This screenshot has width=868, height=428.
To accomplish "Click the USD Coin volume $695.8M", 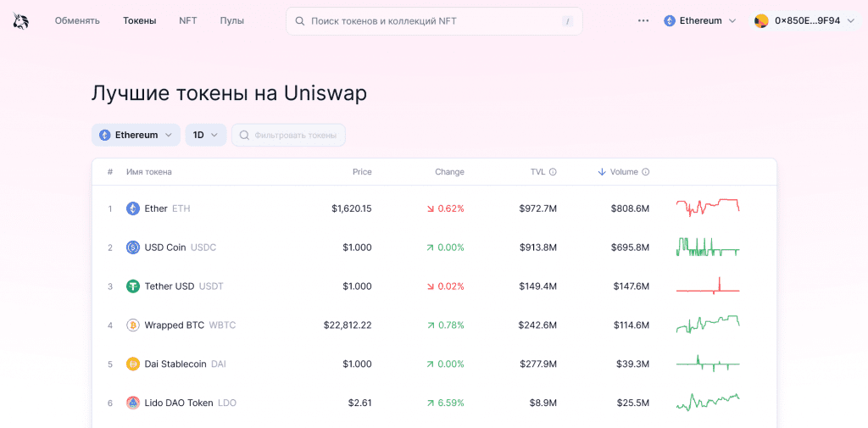I will 630,247.
